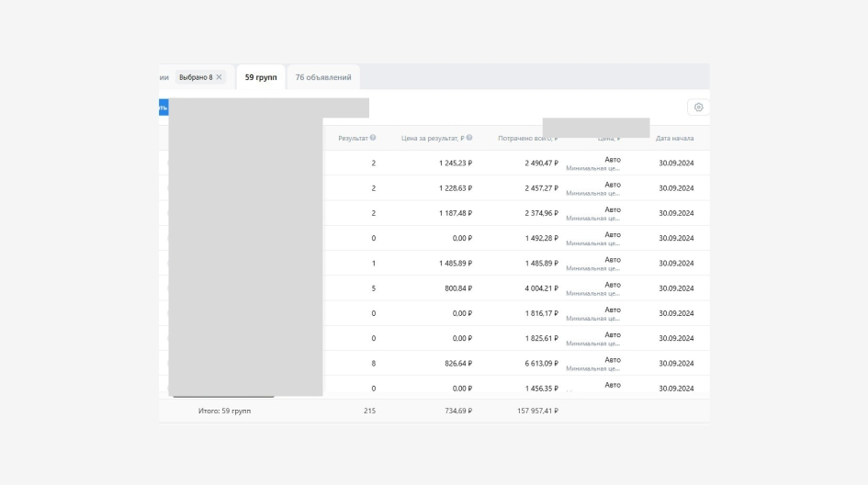868x485 pixels.
Task: Select the cell '1 492,28 ₽'
Action: (541, 238)
